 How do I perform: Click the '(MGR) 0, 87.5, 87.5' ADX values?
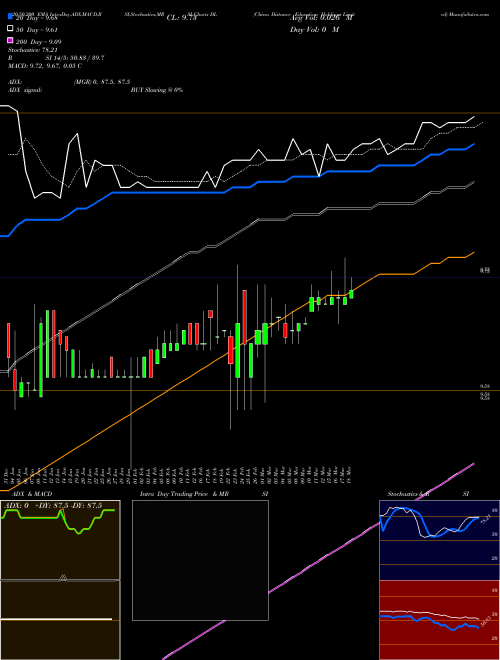click(x=102, y=82)
